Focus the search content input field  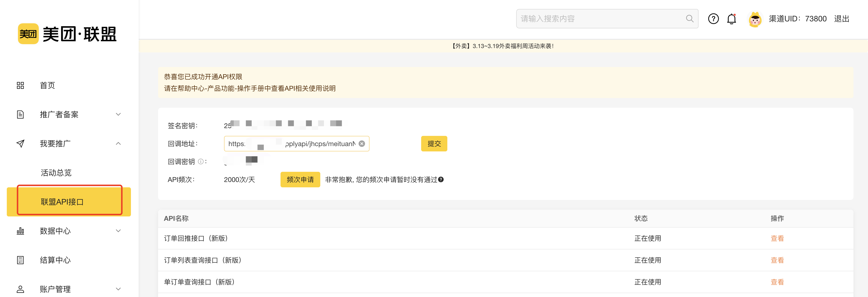600,19
